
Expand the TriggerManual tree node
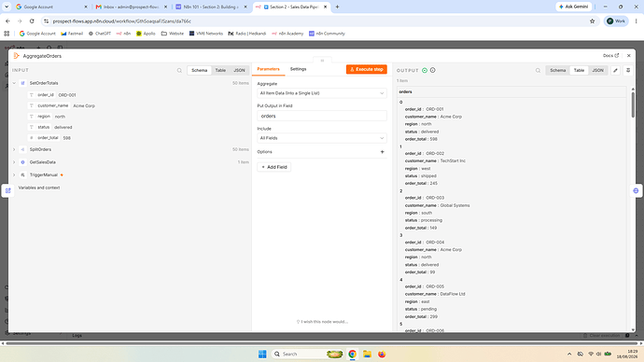[14, 174]
